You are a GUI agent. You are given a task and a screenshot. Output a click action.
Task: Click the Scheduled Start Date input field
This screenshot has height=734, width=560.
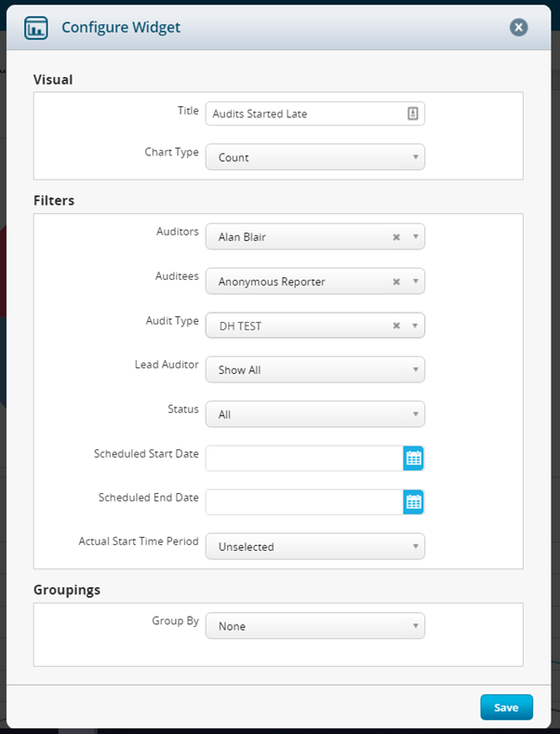[x=304, y=459]
